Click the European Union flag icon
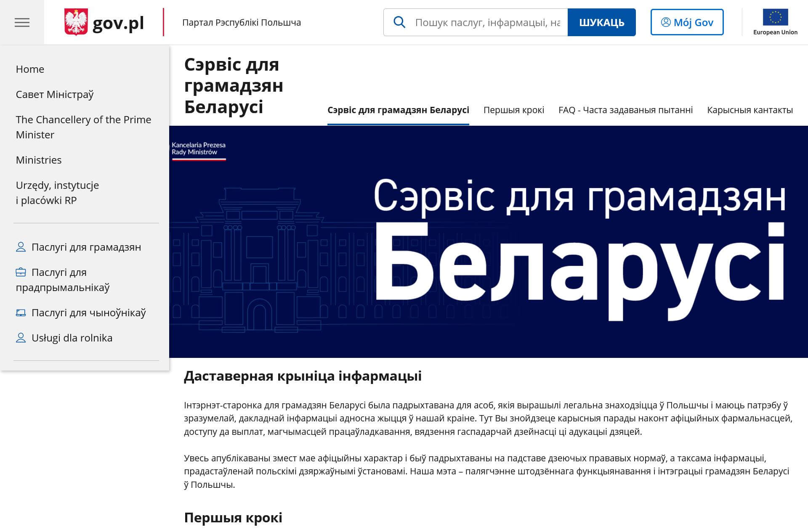 pos(776,17)
